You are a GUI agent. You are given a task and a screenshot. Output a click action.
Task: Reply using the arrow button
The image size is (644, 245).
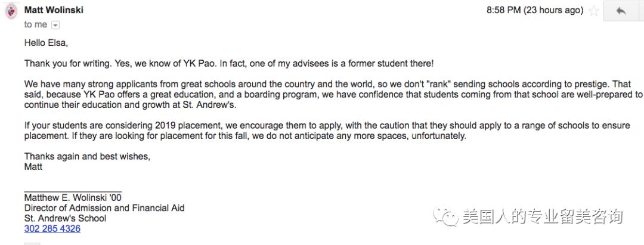621,11
